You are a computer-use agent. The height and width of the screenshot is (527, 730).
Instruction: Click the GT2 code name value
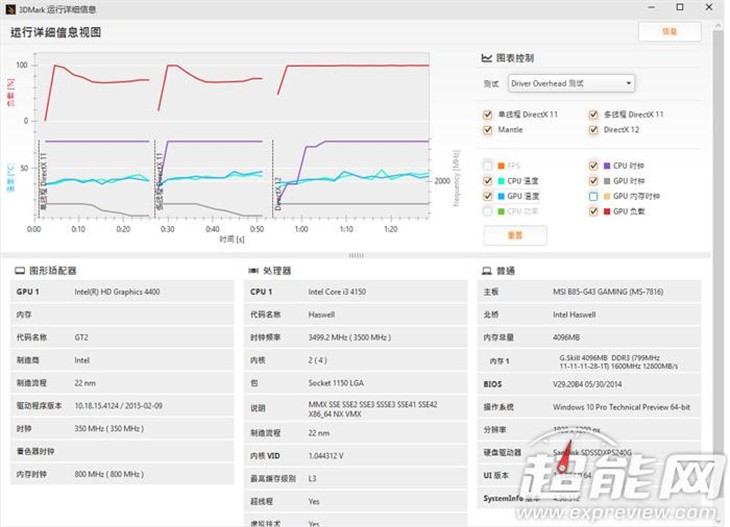[81, 338]
